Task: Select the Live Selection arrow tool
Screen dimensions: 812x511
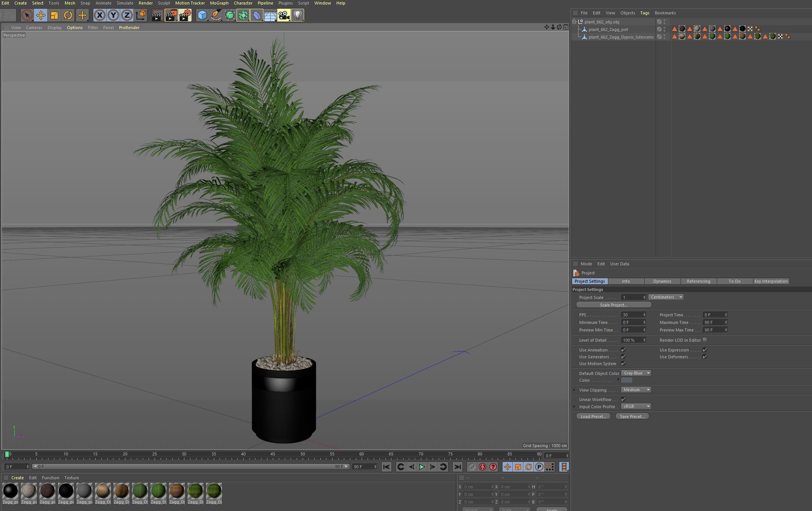Action: point(26,15)
